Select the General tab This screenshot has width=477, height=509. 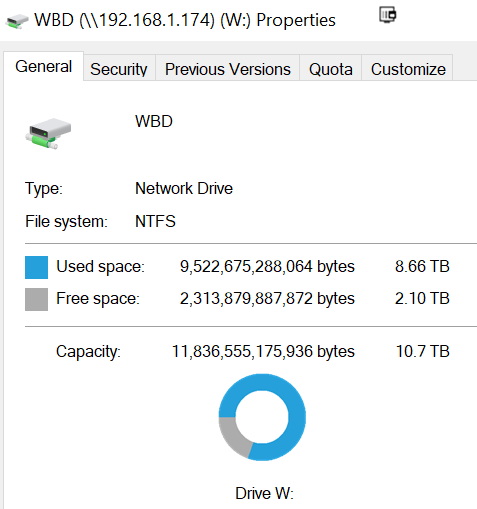[x=43, y=66]
